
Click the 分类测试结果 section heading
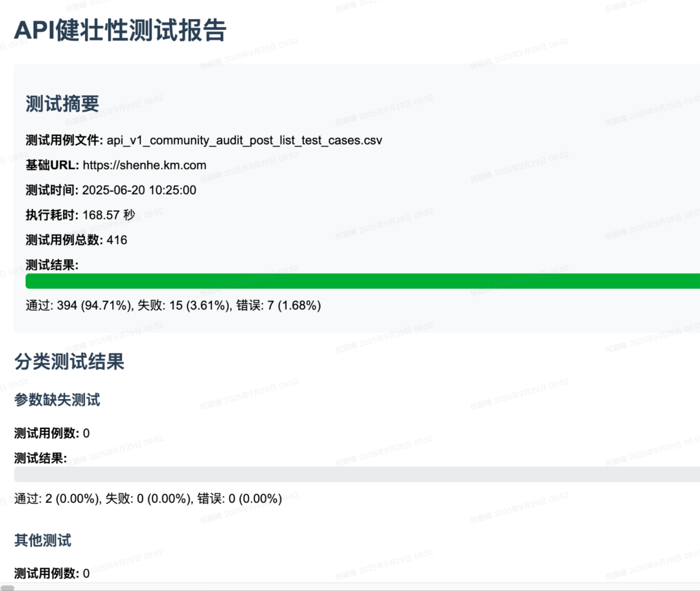pos(69,362)
